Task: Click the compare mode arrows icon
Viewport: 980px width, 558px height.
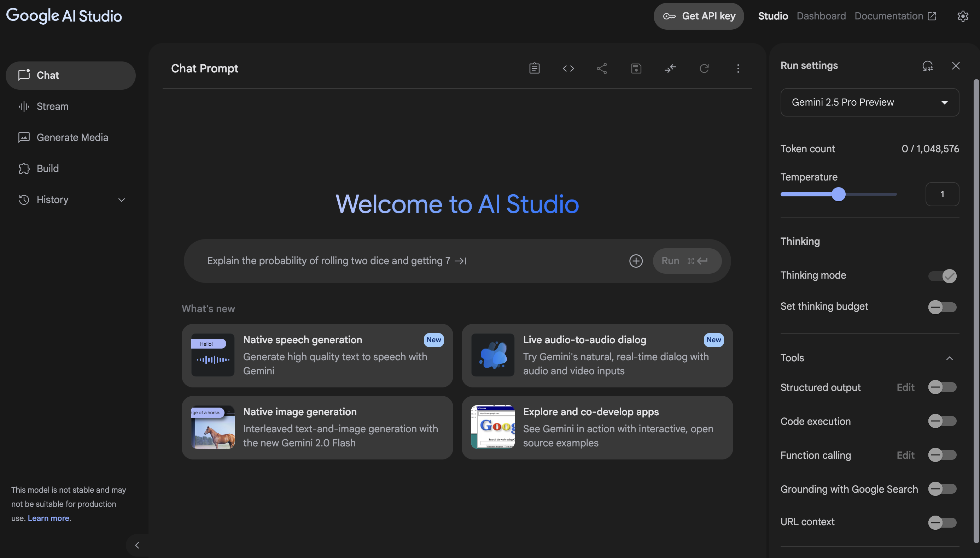Action: pos(670,69)
